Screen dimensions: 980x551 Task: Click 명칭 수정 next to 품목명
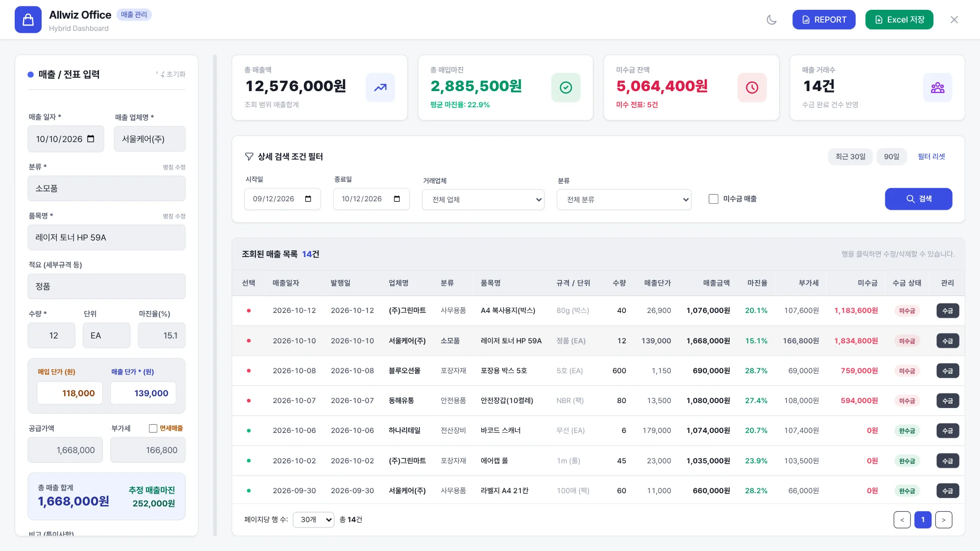(x=174, y=216)
